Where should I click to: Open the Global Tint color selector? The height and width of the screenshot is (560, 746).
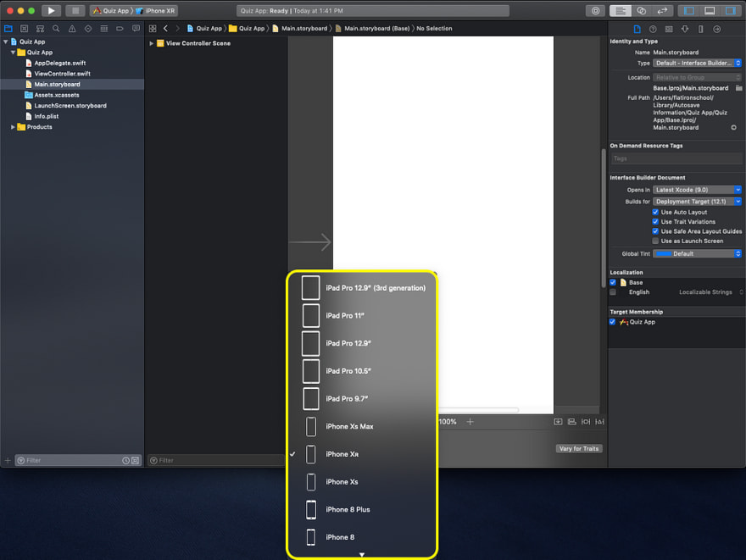click(697, 254)
